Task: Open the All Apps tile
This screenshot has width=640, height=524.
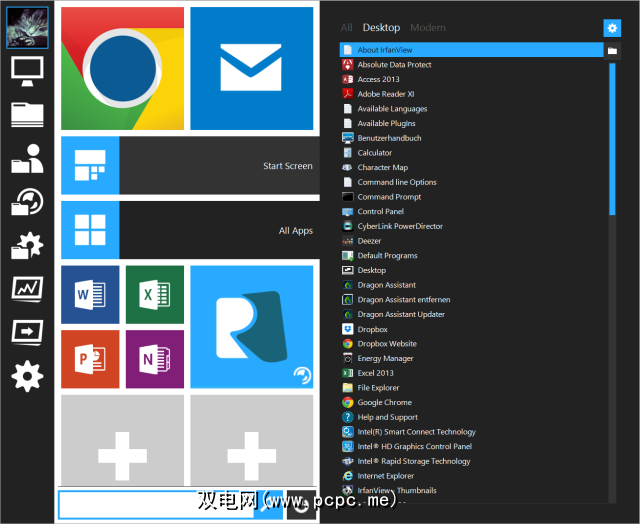Action: pyautogui.click(x=190, y=230)
